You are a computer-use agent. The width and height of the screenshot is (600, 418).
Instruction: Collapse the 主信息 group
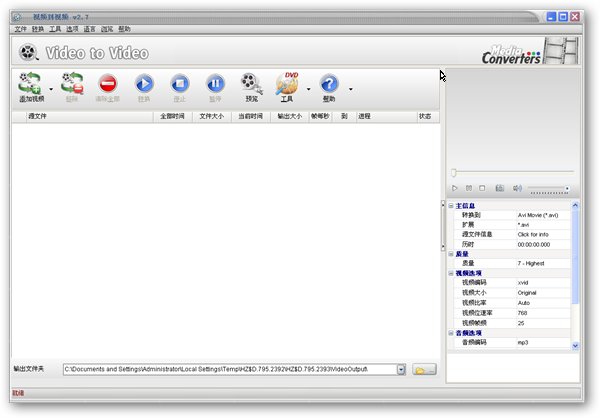tap(451, 206)
